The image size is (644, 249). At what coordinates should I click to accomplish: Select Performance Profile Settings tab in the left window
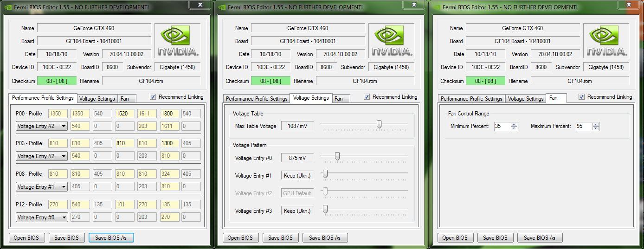pos(43,98)
